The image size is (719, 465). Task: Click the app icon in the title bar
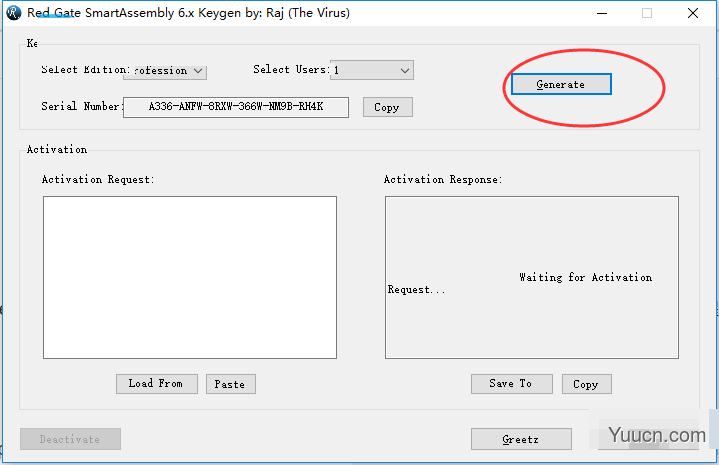click(14, 13)
